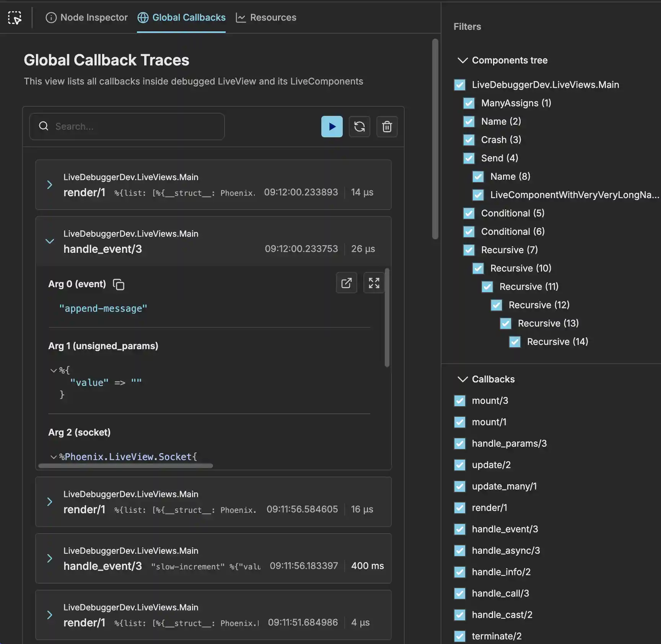The image size is (661, 644).
Task: Open trace in new window icon
Action: 346,283
